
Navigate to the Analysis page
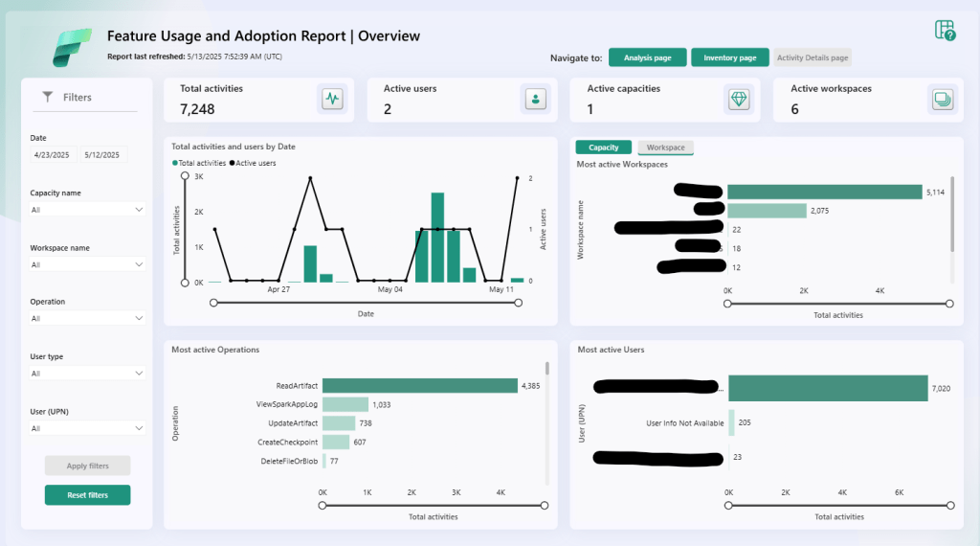pos(647,57)
